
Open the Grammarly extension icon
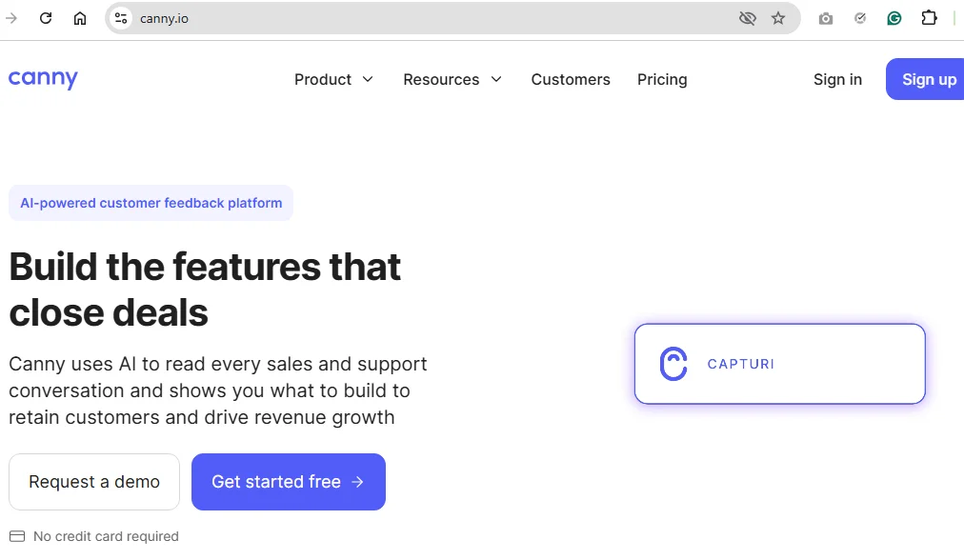(894, 18)
